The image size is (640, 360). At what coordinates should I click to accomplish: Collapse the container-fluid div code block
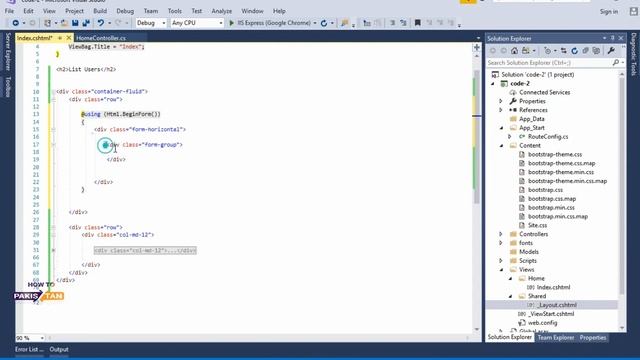53,92
